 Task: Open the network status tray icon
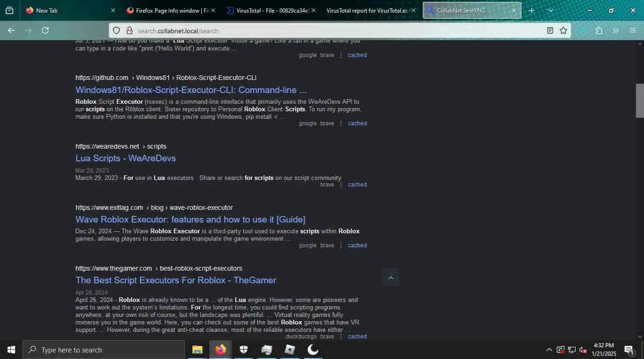tap(572, 350)
